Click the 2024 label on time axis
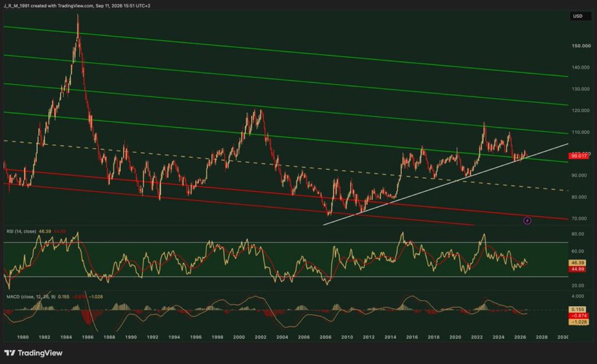Screen dimensions: 597x364 pos(498,337)
